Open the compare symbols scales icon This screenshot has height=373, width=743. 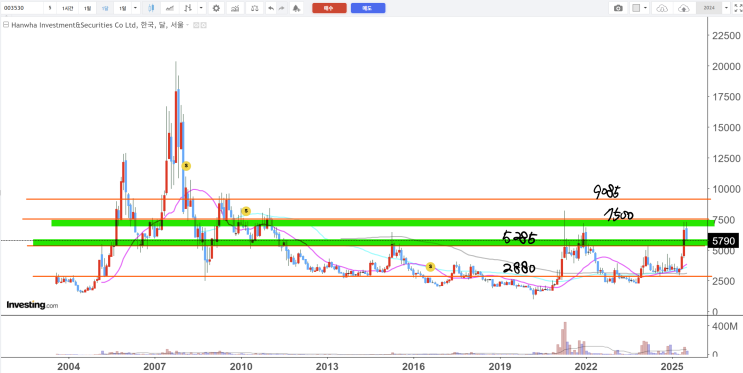coord(254,8)
